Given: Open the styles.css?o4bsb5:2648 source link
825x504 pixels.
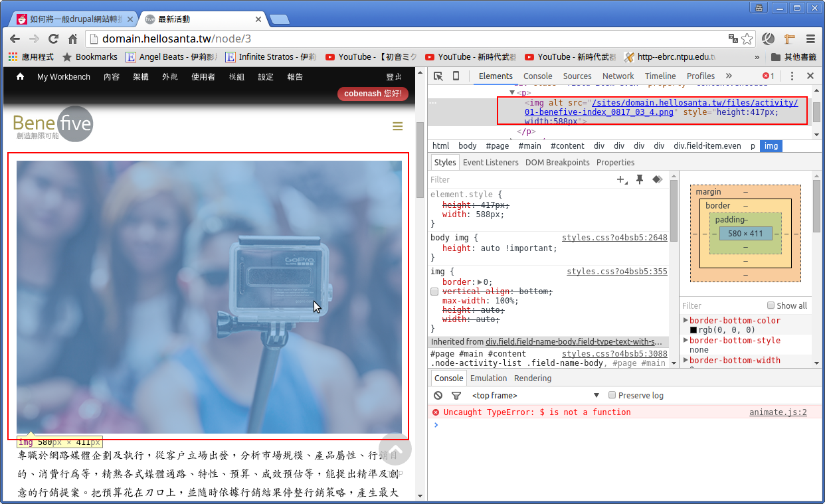Looking at the screenshot, I should point(614,238).
